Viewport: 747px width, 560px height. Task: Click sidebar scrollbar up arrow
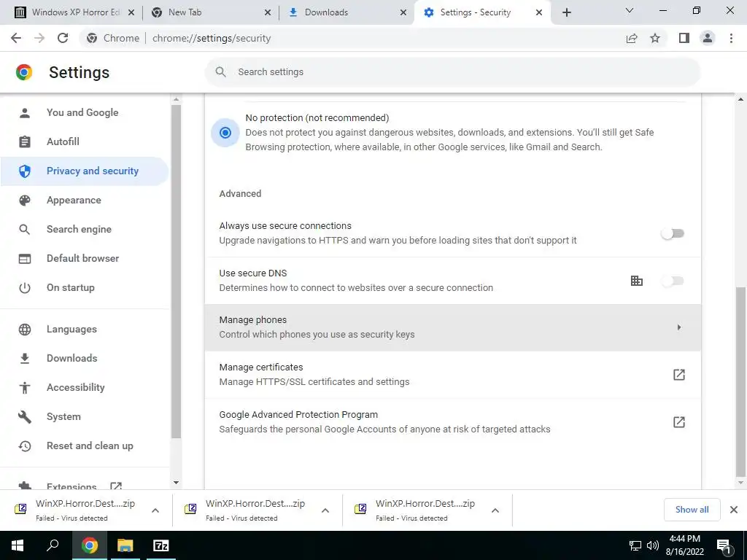point(177,99)
